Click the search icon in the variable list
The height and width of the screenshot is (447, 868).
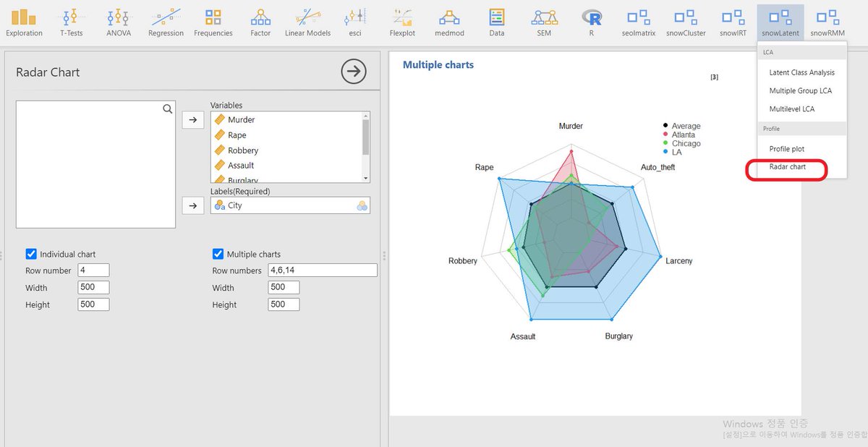168,108
